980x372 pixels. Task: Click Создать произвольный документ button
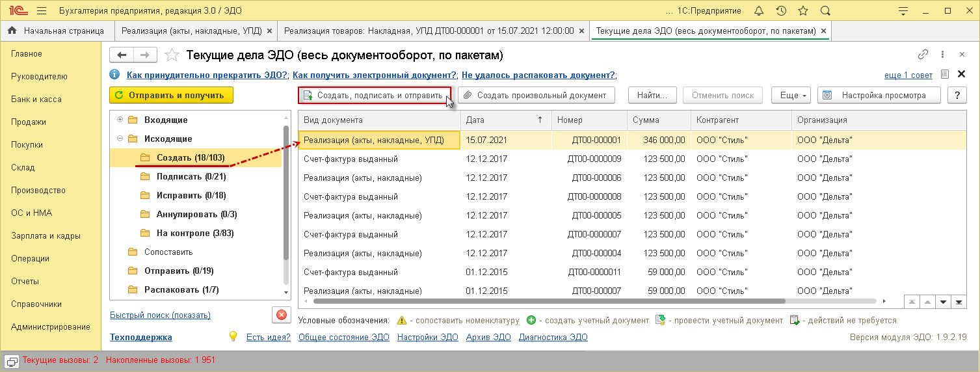536,95
